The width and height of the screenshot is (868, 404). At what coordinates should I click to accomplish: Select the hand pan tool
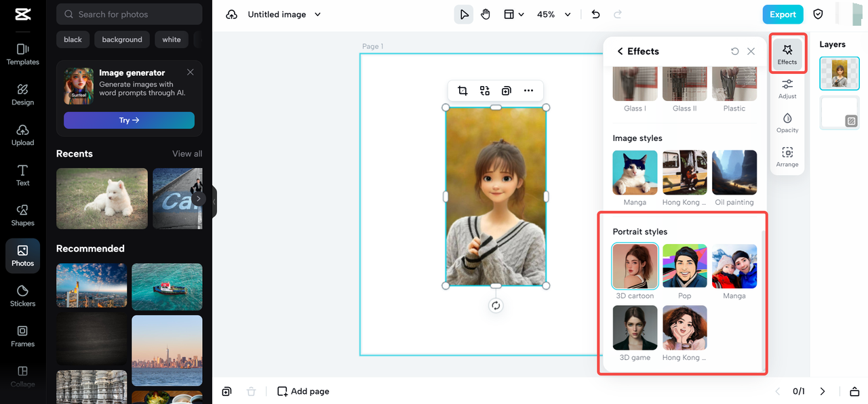(486, 14)
